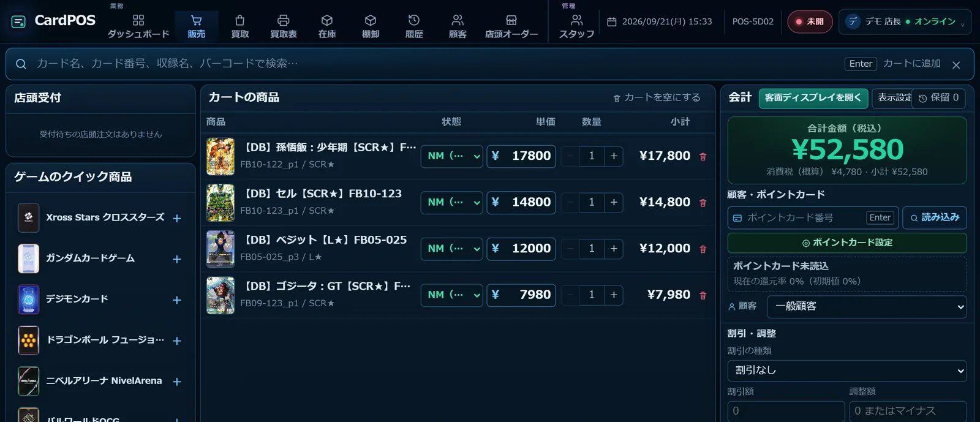980x422 pixels.
Task: Open the 店頭オーダー store orders tab
Action: coord(511,26)
